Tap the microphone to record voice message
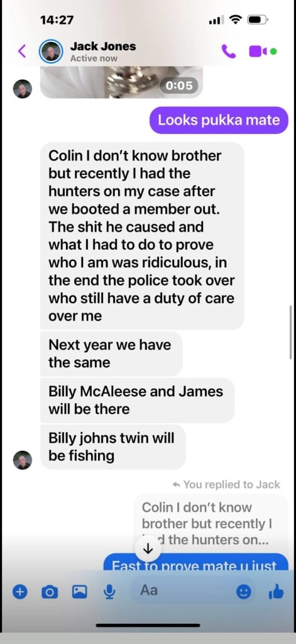This screenshot has width=296, height=644. [109, 592]
